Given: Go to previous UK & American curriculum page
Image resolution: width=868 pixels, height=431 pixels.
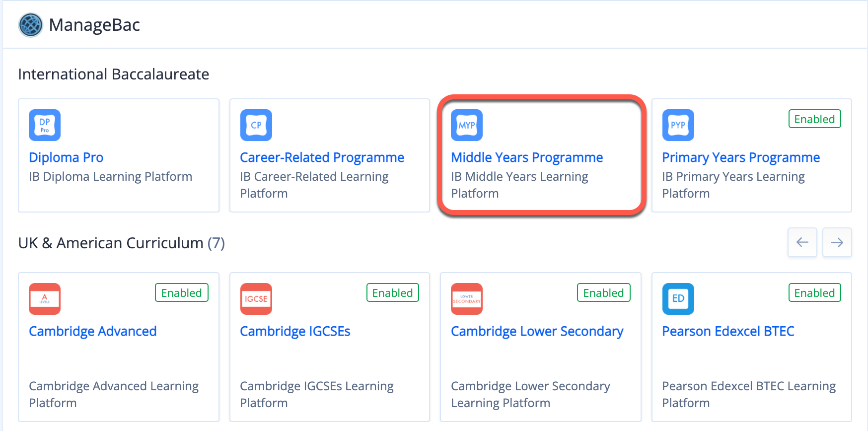Looking at the screenshot, I should 802,242.
